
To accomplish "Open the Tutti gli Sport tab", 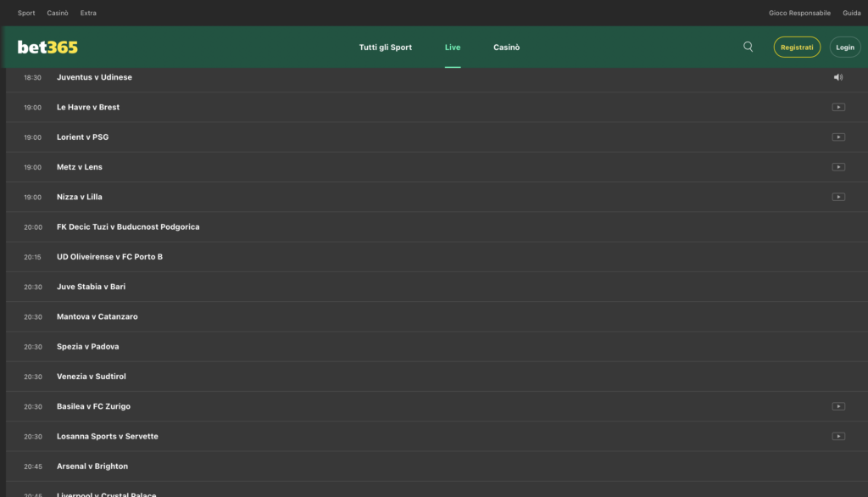I will coord(386,47).
